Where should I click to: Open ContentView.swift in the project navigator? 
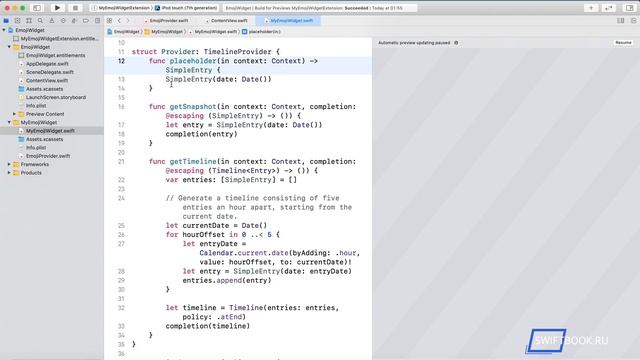[x=43, y=80]
